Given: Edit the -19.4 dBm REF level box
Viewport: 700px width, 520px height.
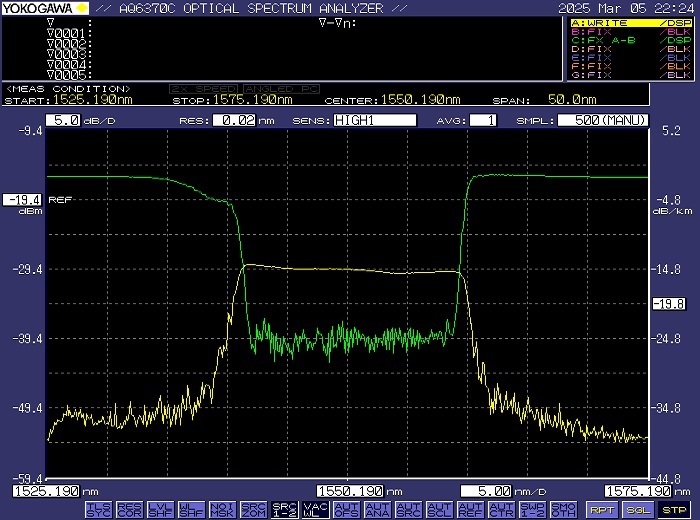Looking at the screenshot, I should click(22, 200).
